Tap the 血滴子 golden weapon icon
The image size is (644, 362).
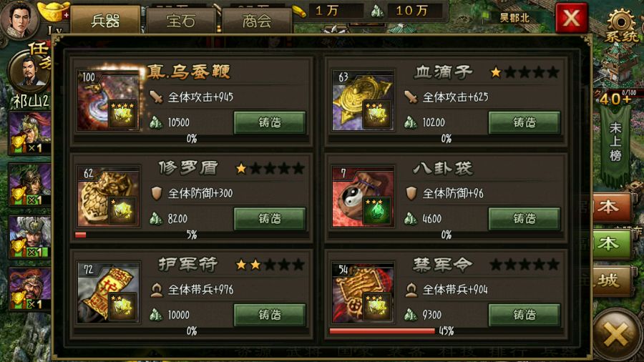coord(363,101)
